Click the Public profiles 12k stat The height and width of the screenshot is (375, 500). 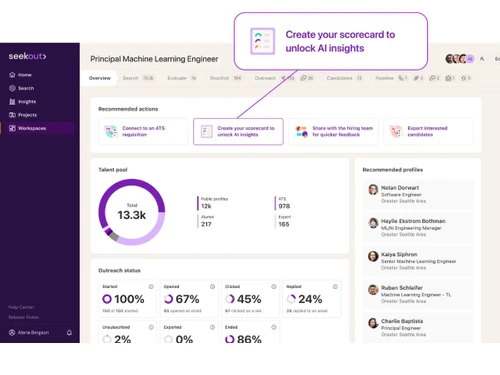[x=213, y=203]
